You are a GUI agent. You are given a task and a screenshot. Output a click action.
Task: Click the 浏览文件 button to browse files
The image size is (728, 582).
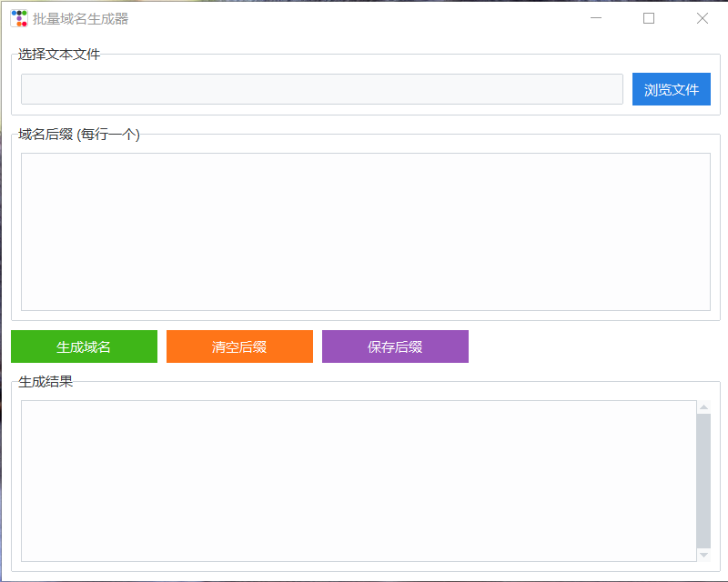(x=672, y=89)
